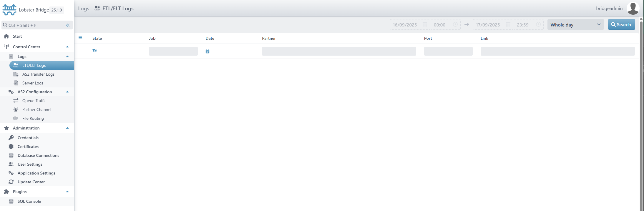
Task: Open AS2 Transfer Logs
Action: tap(38, 74)
